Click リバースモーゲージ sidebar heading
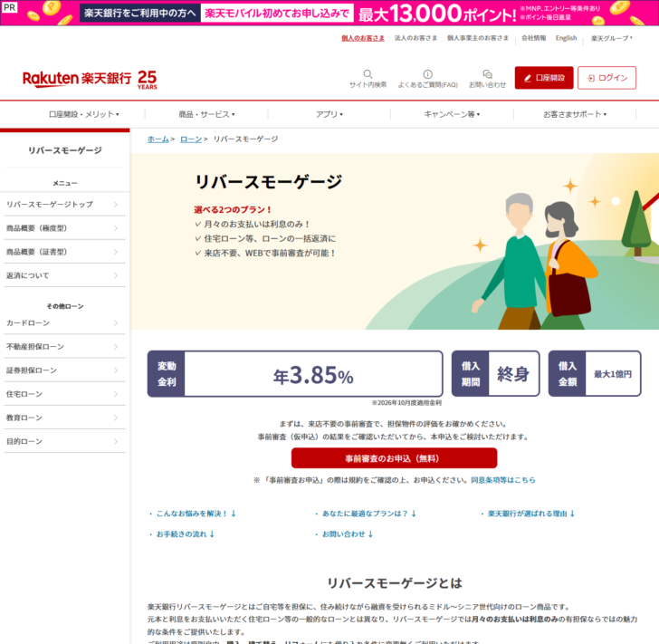This screenshot has height=644, width=659. coord(65,150)
